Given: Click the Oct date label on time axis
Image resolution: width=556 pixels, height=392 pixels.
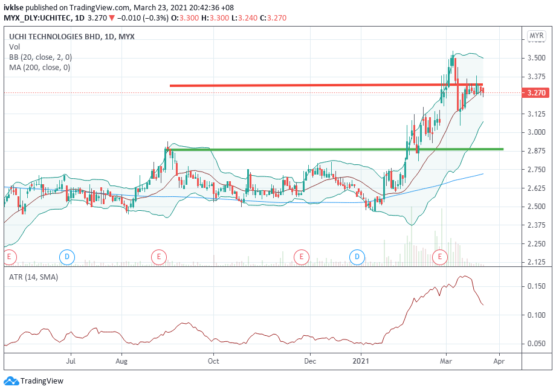Looking at the screenshot, I should pos(213,361).
